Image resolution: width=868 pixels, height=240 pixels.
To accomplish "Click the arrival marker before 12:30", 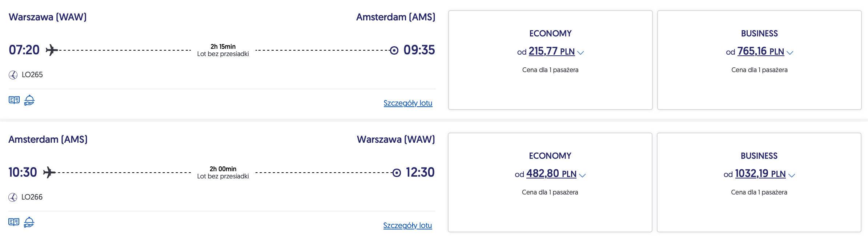I will 397,173.
